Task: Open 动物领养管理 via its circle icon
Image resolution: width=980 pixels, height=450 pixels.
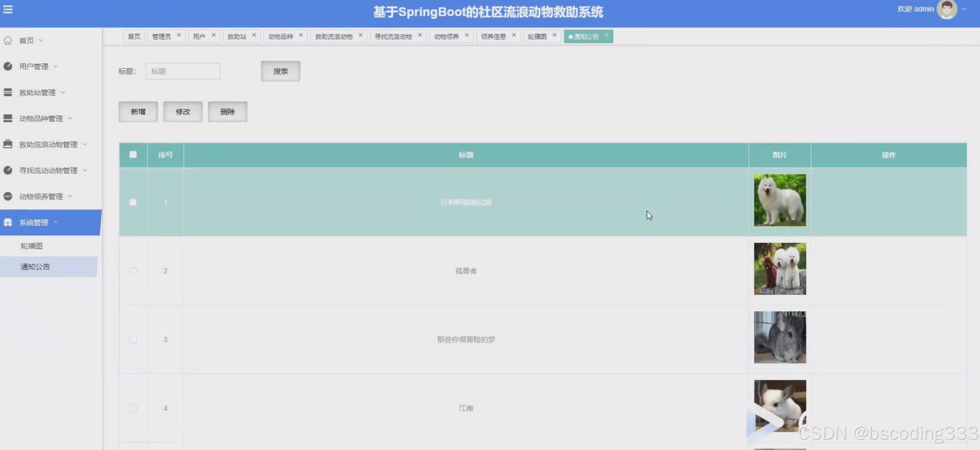Action: click(x=8, y=196)
